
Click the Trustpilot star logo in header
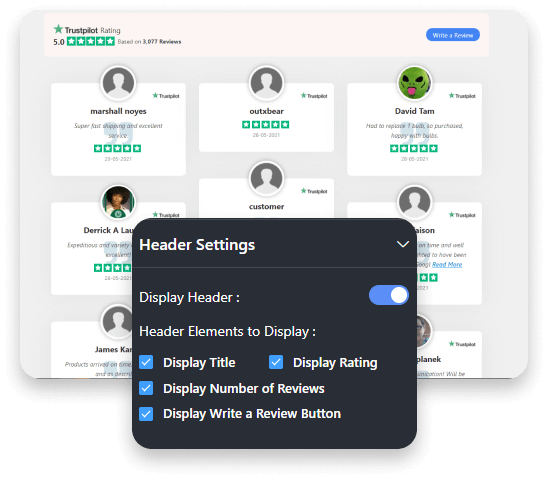point(58,29)
